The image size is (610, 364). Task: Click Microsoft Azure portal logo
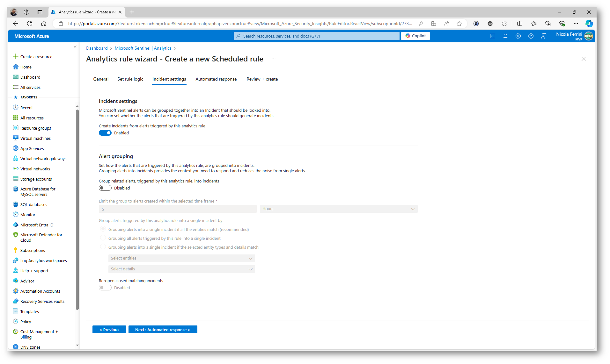coord(32,36)
